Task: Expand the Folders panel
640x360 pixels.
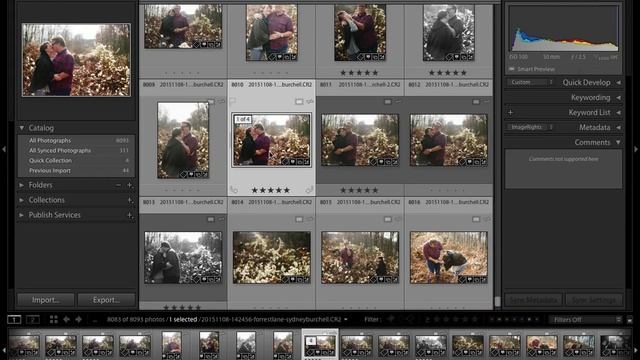Action: point(22,185)
